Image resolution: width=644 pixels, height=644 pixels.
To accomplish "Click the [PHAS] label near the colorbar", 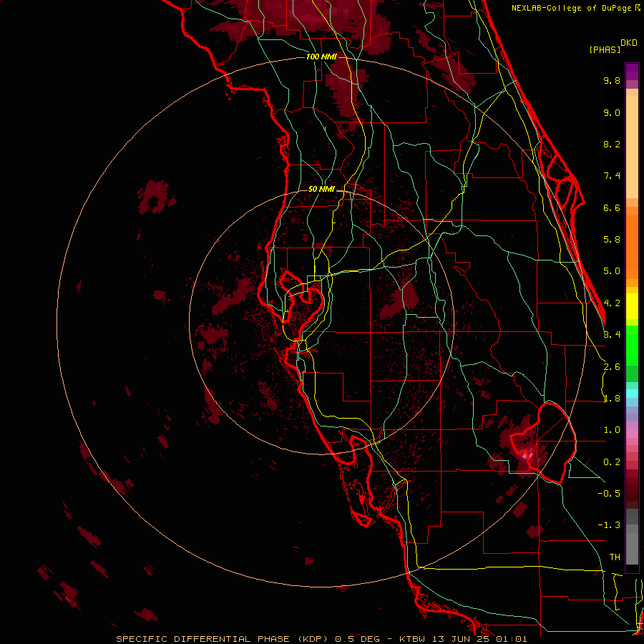I will 604,49.
